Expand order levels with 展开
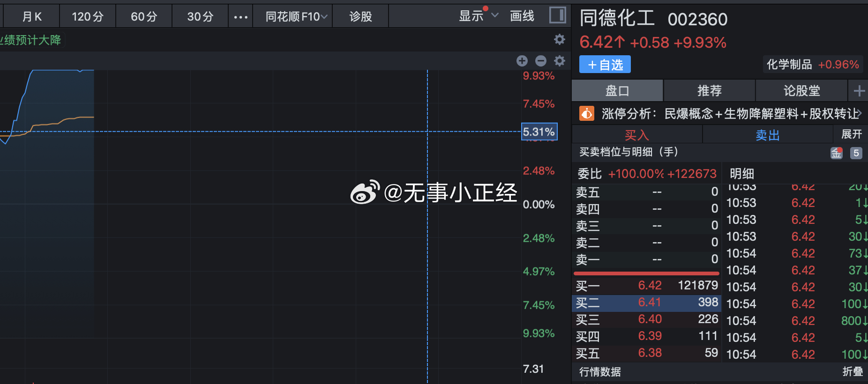Screen dimensions: 868x384 [x=851, y=134]
